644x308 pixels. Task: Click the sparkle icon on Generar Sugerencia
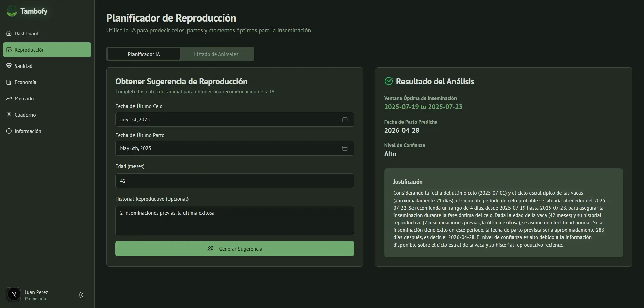(211, 249)
